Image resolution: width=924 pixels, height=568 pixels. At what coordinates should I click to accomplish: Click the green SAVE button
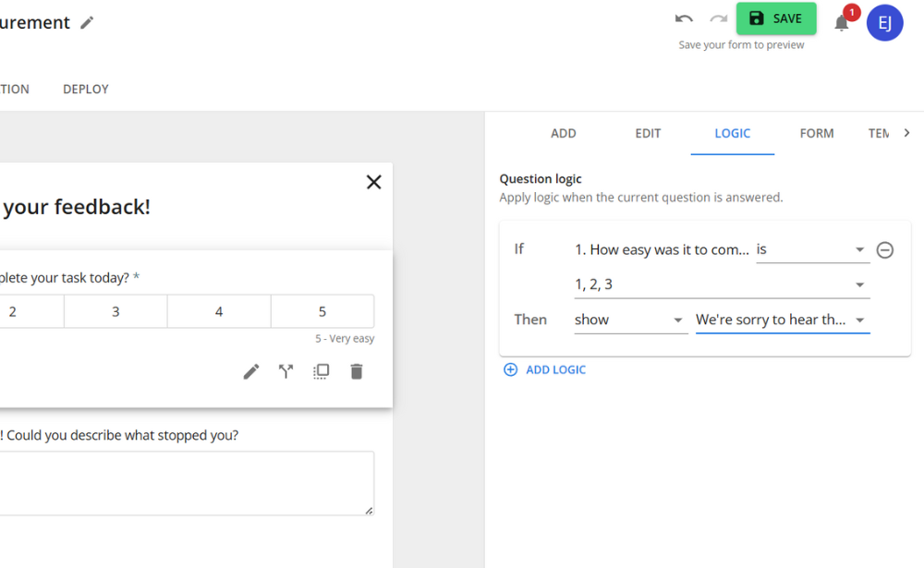click(x=776, y=18)
